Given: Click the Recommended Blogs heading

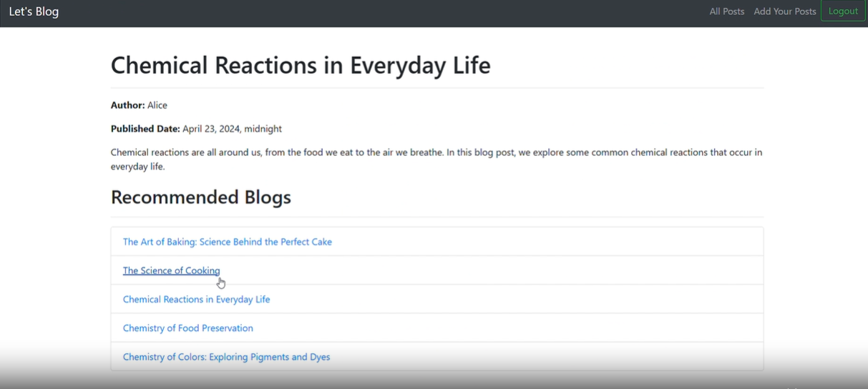Looking at the screenshot, I should [x=200, y=197].
